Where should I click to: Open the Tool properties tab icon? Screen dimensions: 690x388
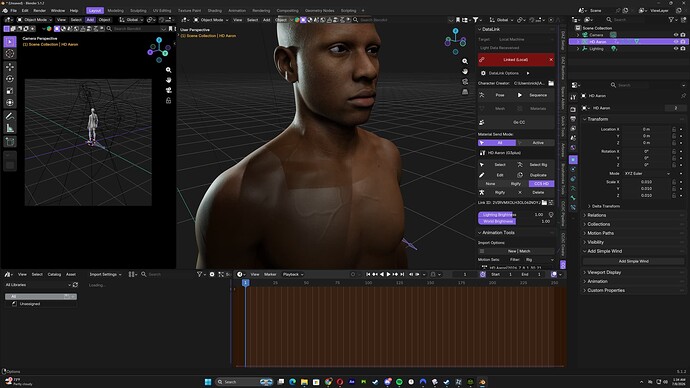tap(573, 97)
